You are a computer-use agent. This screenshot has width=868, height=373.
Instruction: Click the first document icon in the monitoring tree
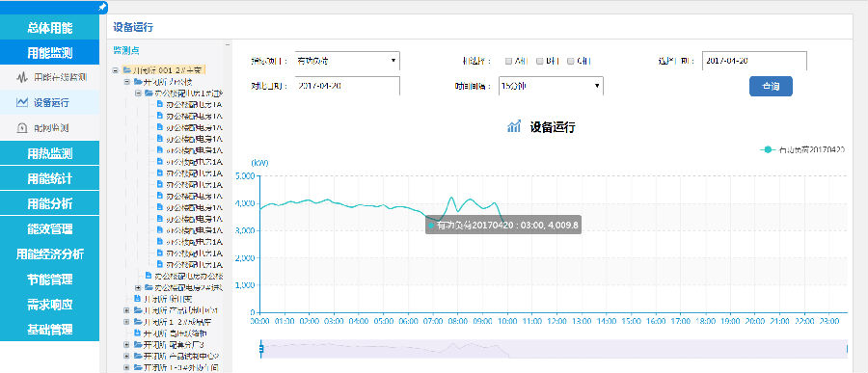click(x=160, y=104)
